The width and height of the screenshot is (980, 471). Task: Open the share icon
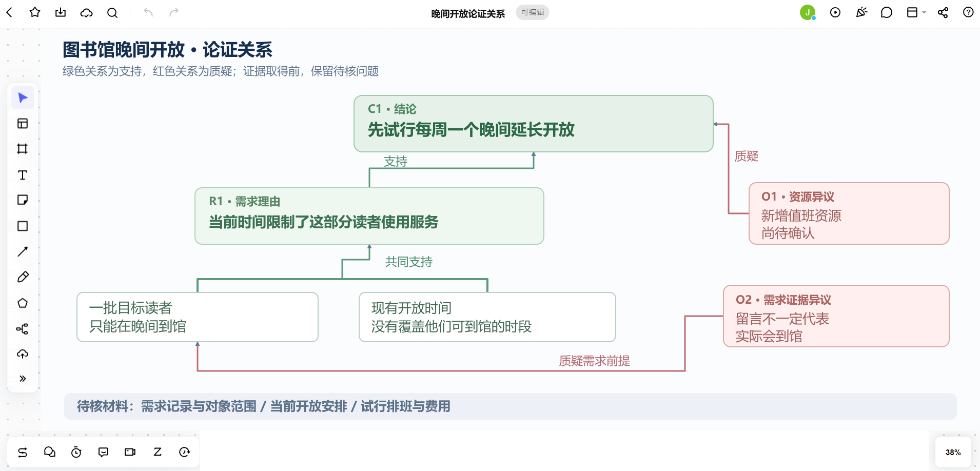point(943,12)
